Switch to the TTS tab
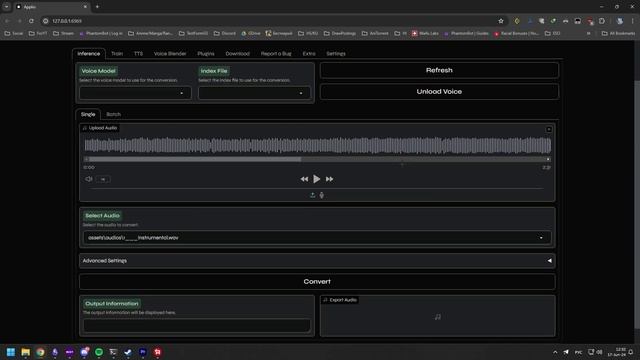The width and height of the screenshot is (640, 360). tap(138, 53)
